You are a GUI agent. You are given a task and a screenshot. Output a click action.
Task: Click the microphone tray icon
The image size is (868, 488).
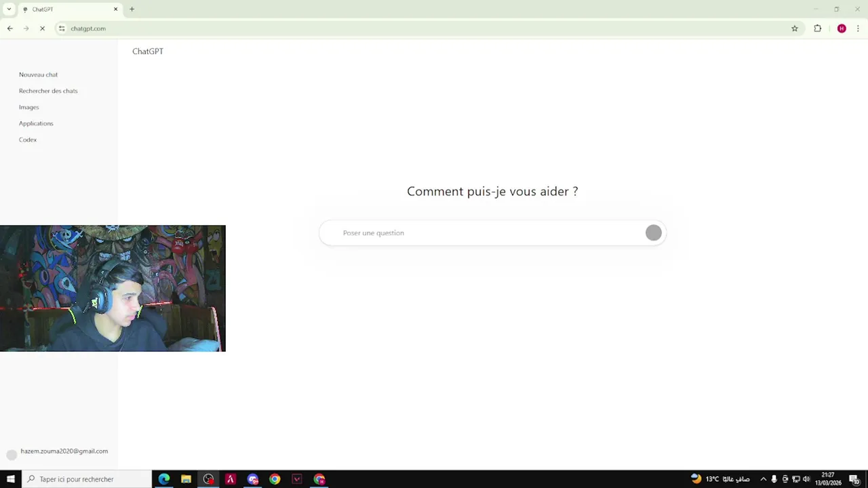click(774, 479)
